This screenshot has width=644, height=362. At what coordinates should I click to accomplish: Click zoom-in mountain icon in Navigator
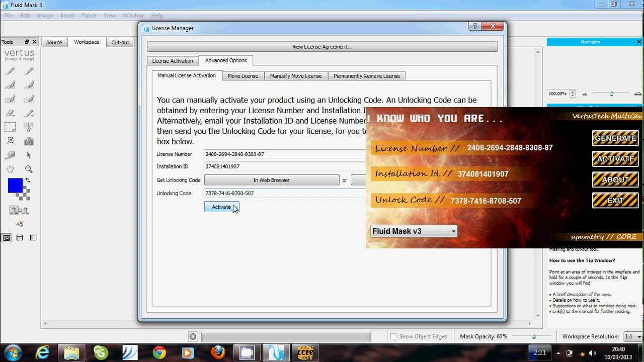click(x=637, y=94)
